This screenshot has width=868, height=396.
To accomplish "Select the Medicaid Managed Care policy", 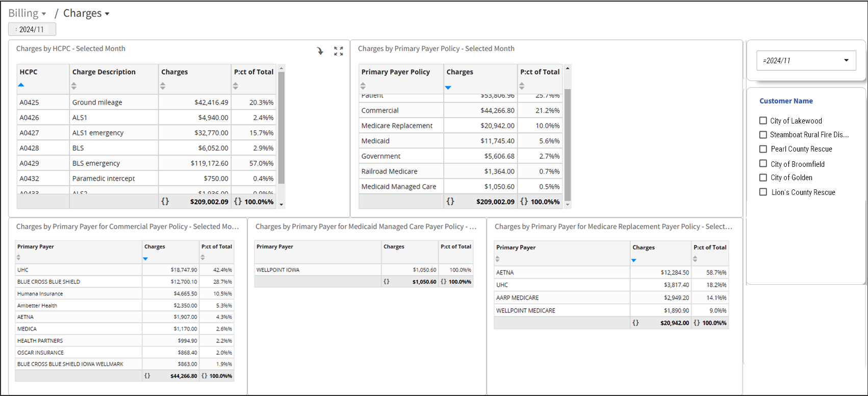I will 401,187.
